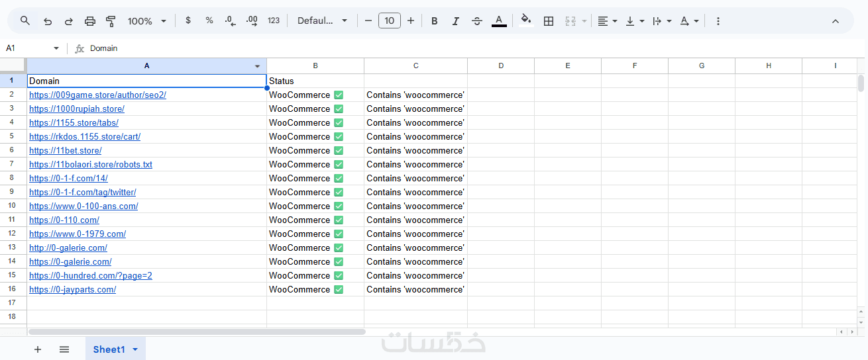
Task: Format as currency
Action: pos(188,21)
